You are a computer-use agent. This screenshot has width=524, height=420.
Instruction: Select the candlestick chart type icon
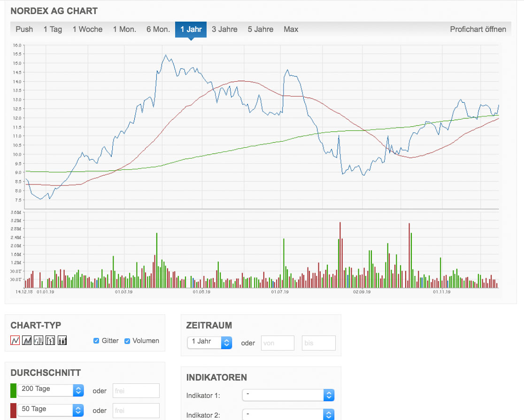(62, 341)
